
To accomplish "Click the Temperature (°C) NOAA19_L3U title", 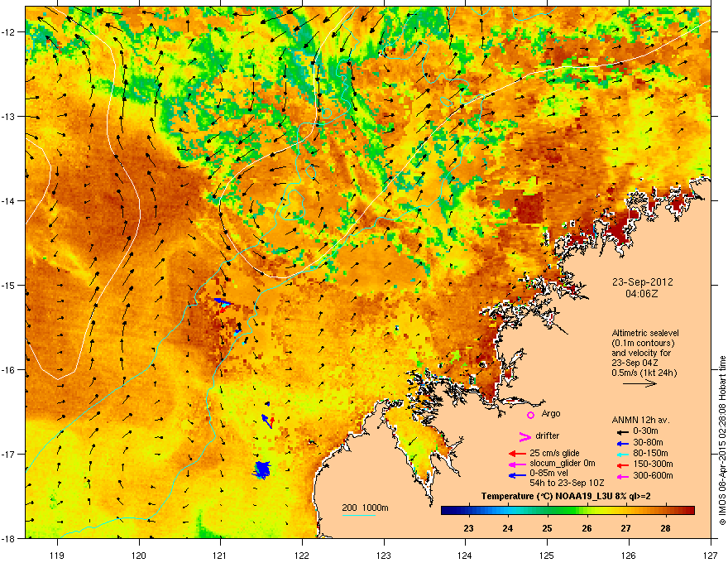I will 566,496.
